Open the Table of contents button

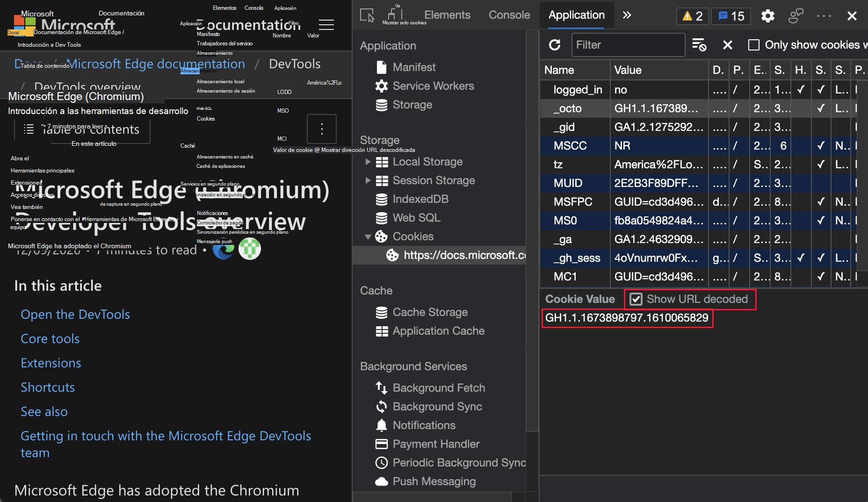point(82,129)
